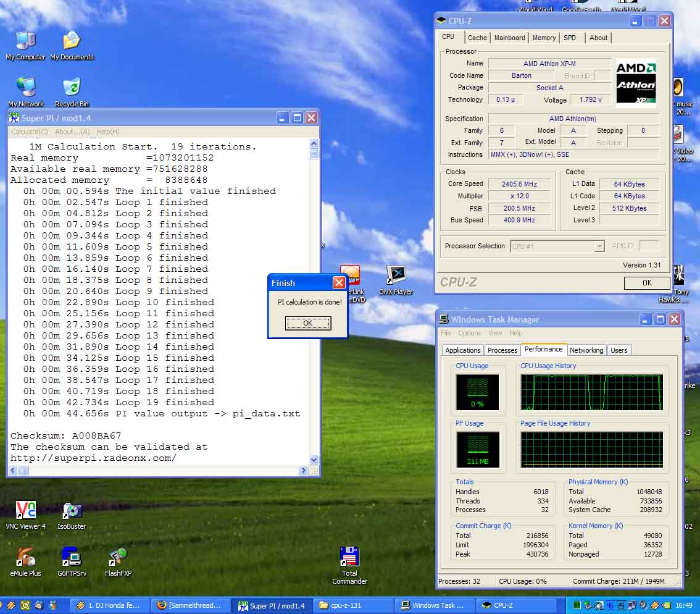Image resolution: width=700 pixels, height=614 pixels.
Task: Click Super PI vertical scrollbar down arrow
Action: click(x=314, y=460)
